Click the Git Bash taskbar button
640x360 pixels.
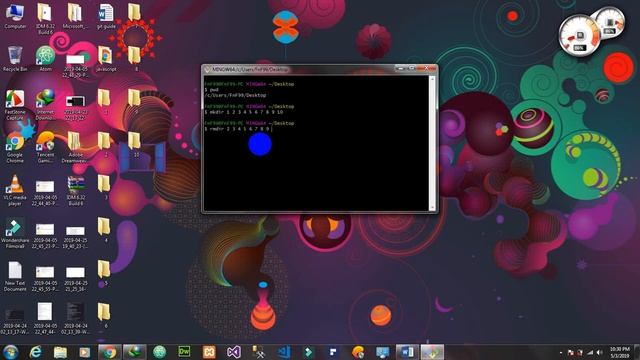[432, 352]
